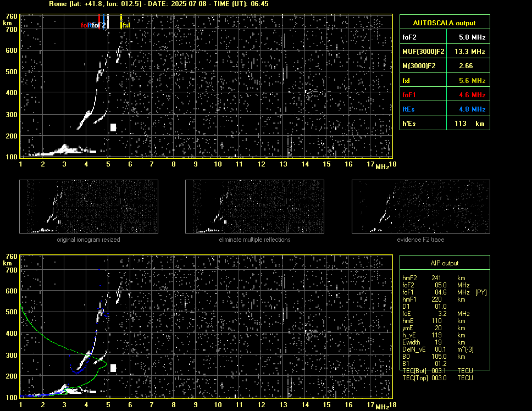The height and width of the screenshot is (411, 532).
Task: Select the hmF2 value 241 in AIP output
Action: coord(436,278)
